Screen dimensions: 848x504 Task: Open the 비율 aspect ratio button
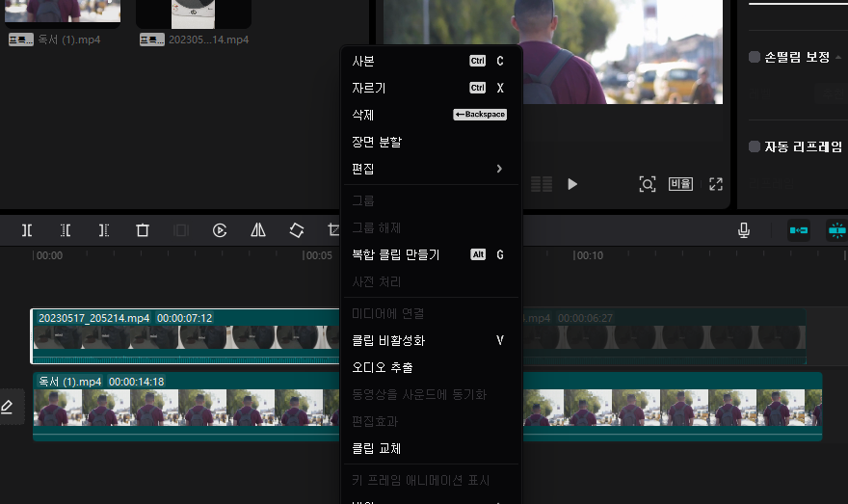[680, 184]
